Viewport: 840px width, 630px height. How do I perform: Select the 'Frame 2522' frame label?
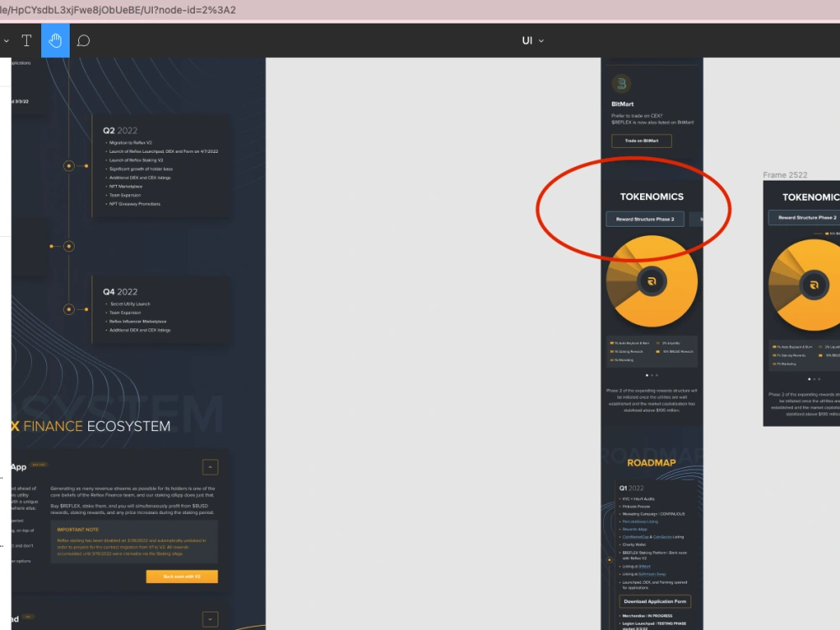click(x=785, y=175)
